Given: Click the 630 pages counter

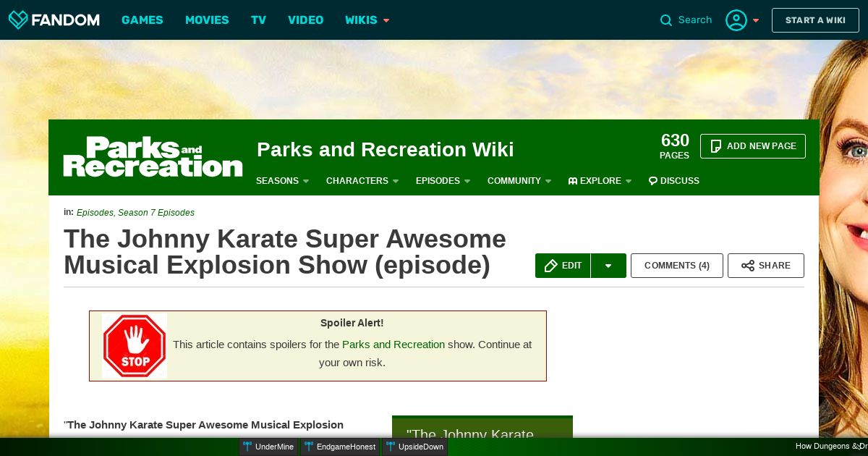Looking at the screenshot, I should click(x=674, y=145).
